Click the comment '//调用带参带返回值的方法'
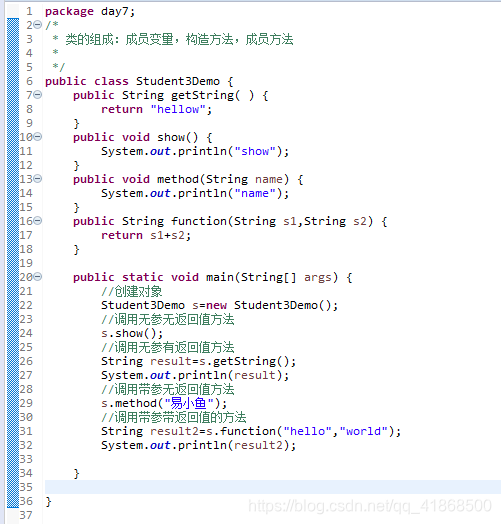This screenshot has width=501, height=524. point(174,417)
